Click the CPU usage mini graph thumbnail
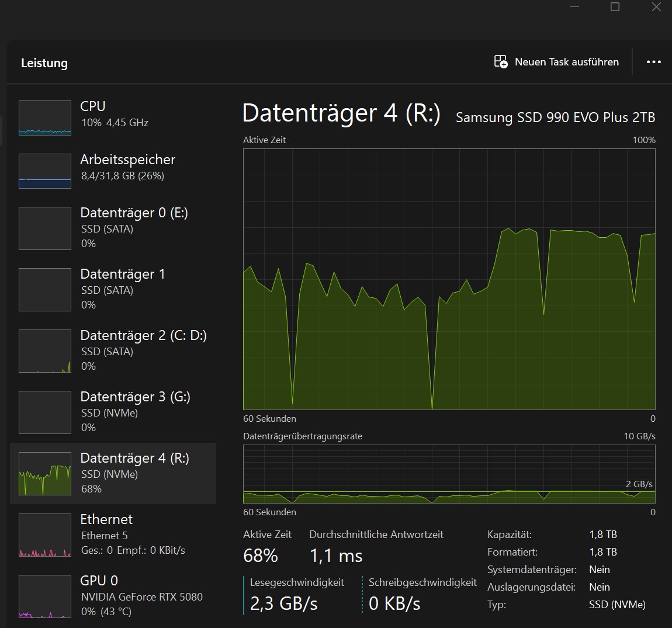Viewport: 672px width, 628px height. click(45, 118)
